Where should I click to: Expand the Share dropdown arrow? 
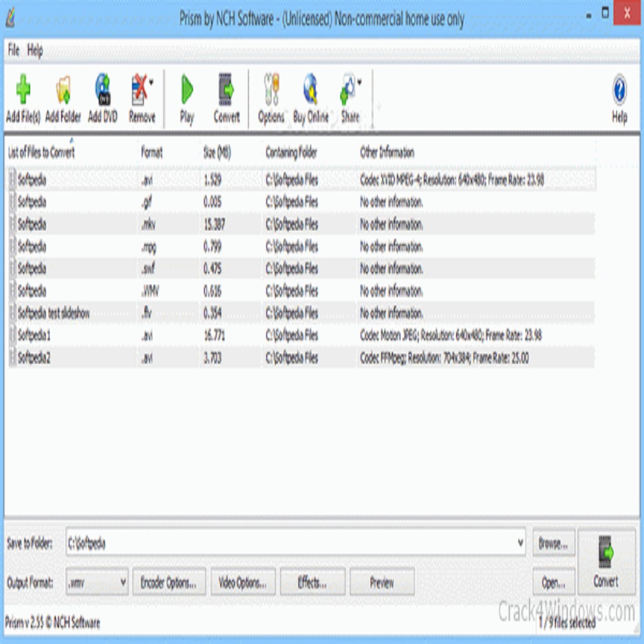click(359, 82)
